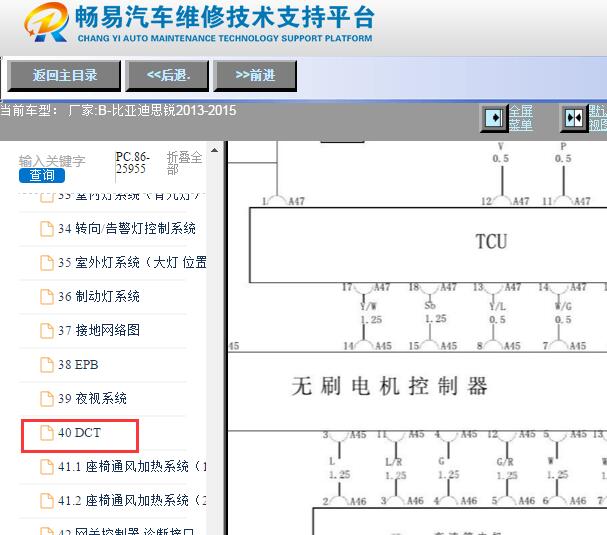Open 41.1 座椅通风加热系统
This screenshot has width=607, height=535.
click(132, 466)
